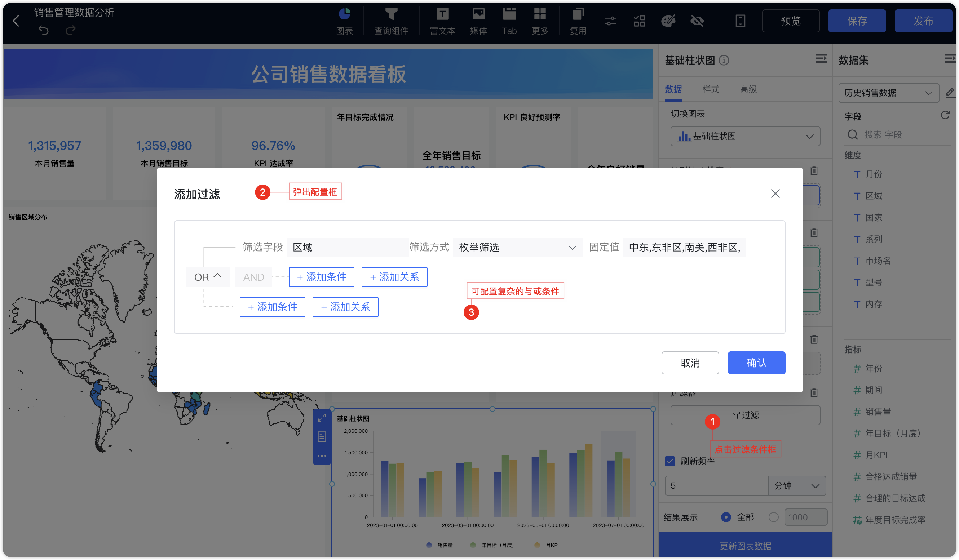The image size is (959, 560).
Task: Undo the last action
Action: (x=43, y=30)
